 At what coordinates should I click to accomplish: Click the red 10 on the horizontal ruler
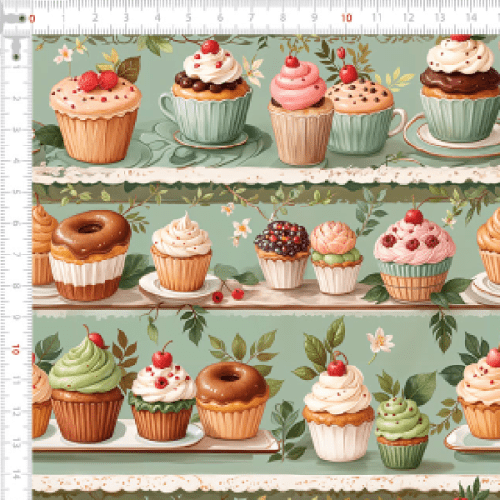click(x=347, y=18)
